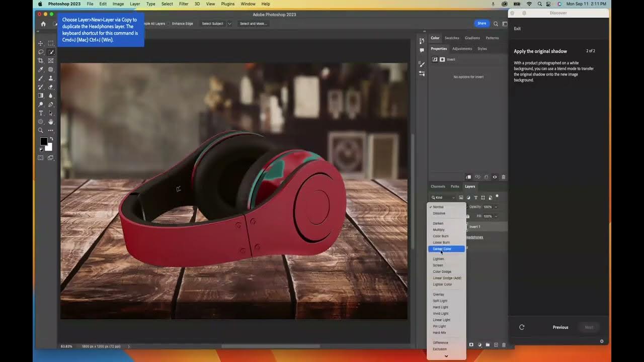
Task: Select the Quick Selection tool
Action: coord(51,52)
